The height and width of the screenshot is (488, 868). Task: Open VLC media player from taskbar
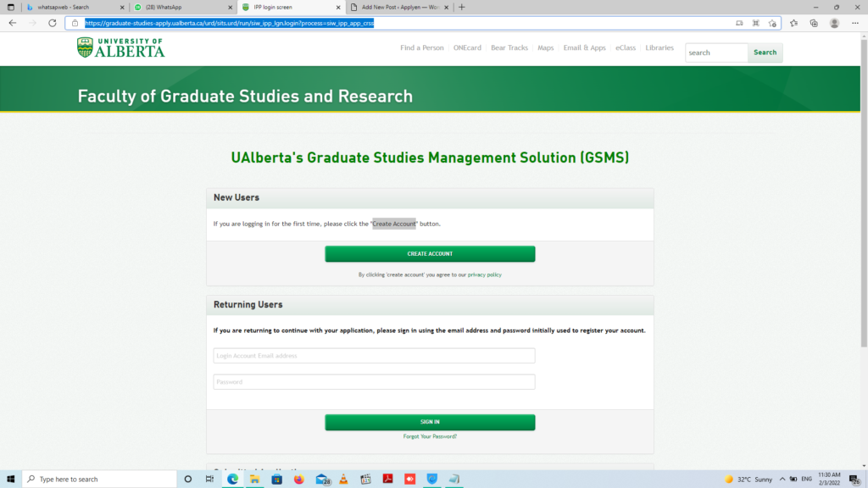tap(343, 480)
